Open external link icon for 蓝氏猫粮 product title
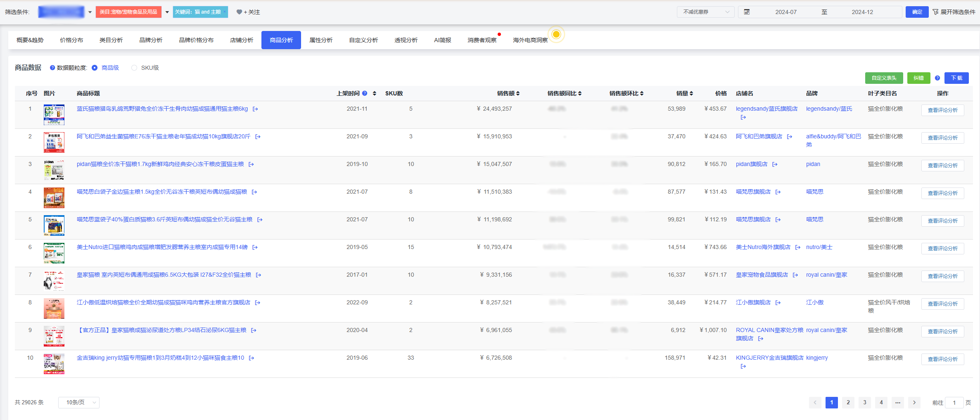The width and height of the screenshot is (980, 420). [x=255, y=109]
